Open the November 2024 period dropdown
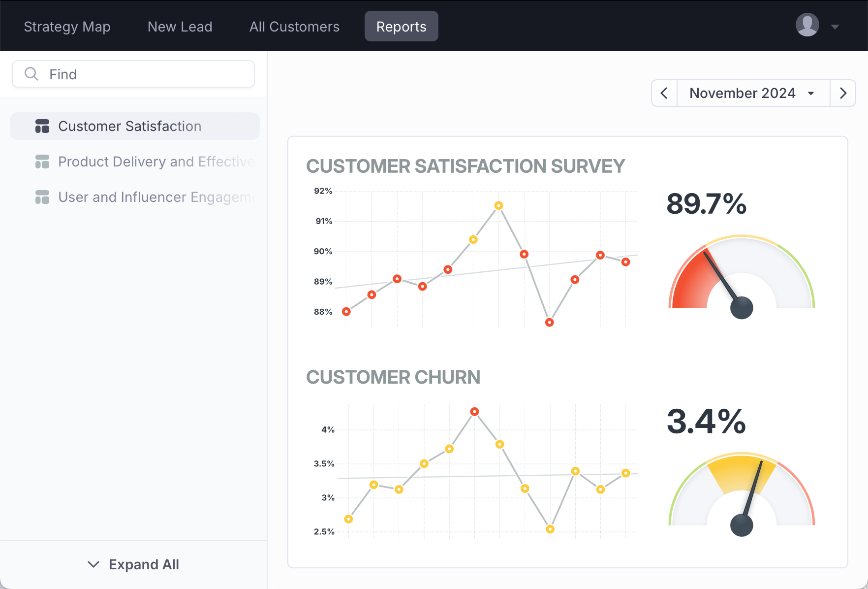 pos(753,93)
